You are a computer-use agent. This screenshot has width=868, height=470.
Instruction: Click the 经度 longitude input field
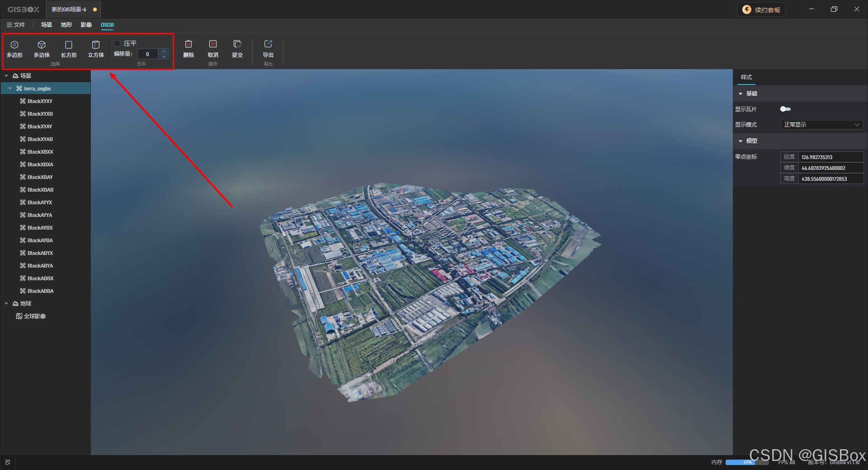(831, 157)
